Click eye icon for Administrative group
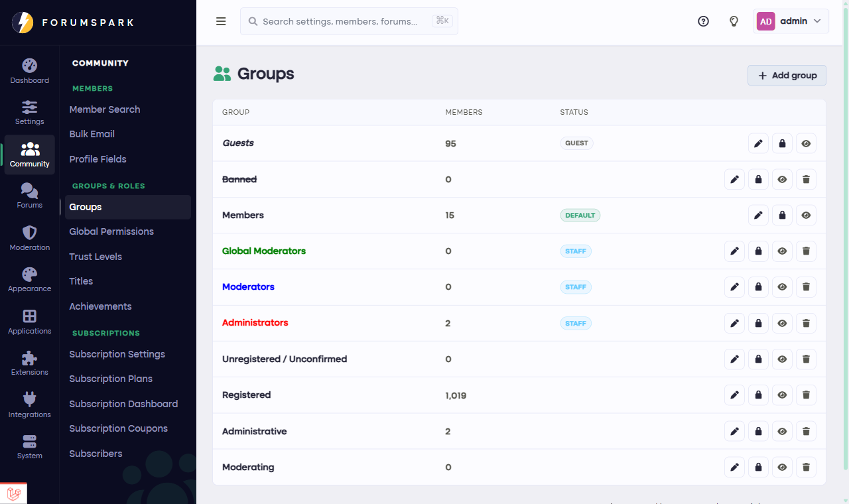The width and height of the screenshot is (849, 504). click(783, 431)
